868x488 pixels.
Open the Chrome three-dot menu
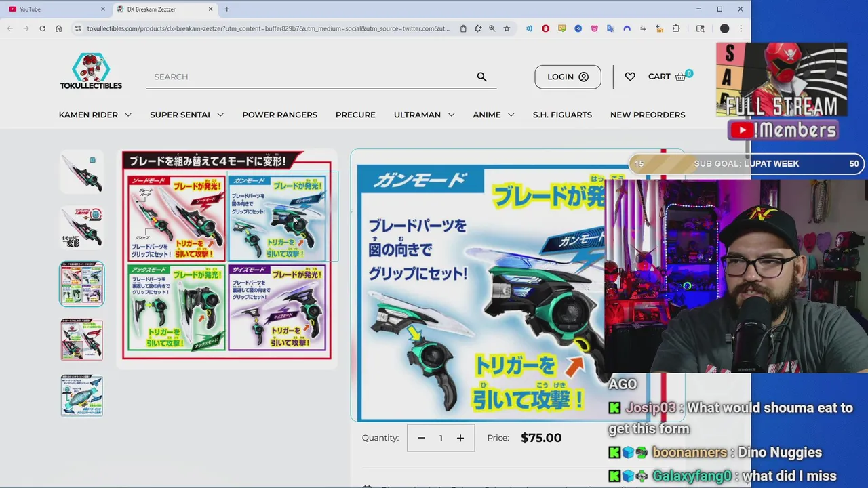coord(741,28)
